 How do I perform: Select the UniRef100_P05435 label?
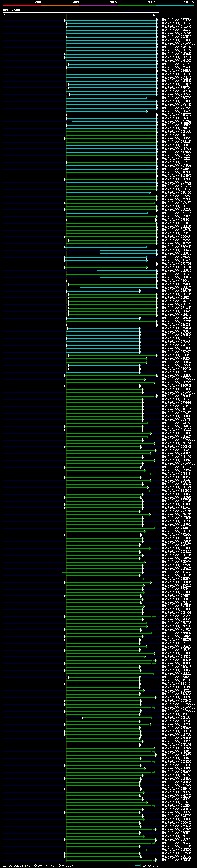click(176, 67)
